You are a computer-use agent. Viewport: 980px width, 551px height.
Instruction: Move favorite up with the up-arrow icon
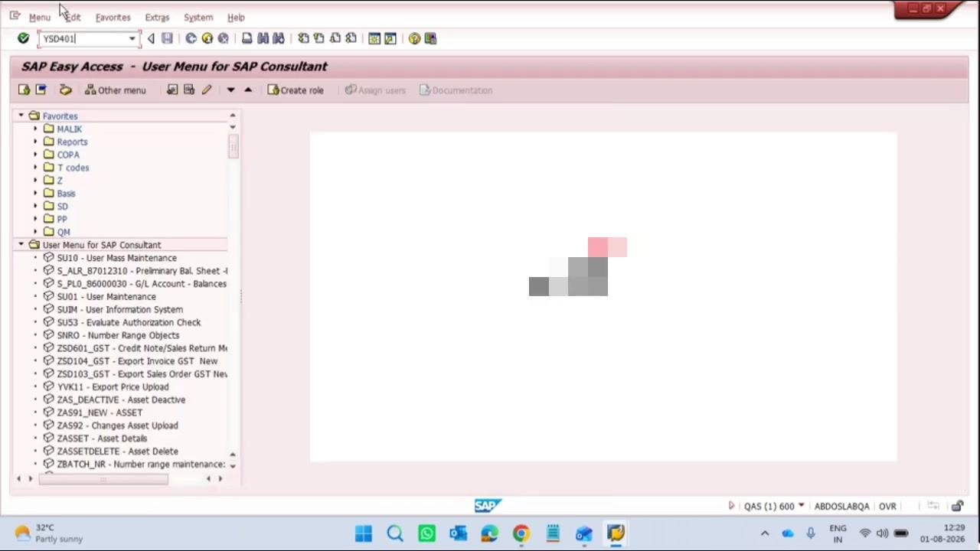click(x=247, y=90)
